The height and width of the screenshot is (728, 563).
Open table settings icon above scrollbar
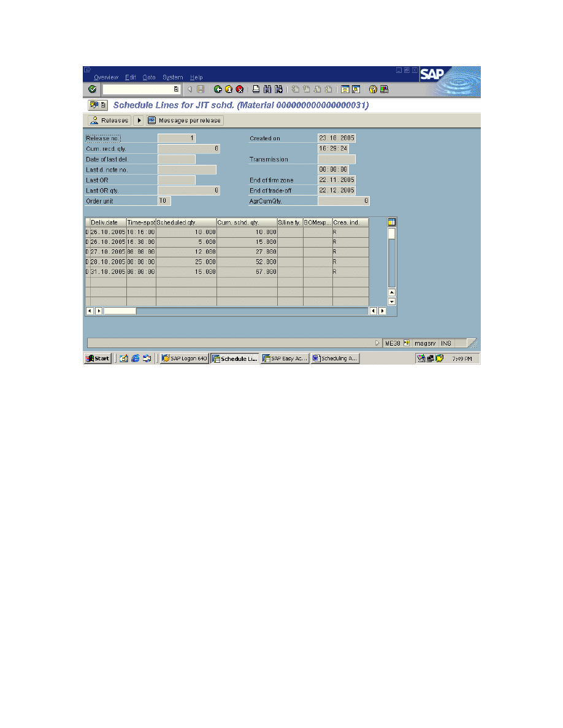coord(391,222)
